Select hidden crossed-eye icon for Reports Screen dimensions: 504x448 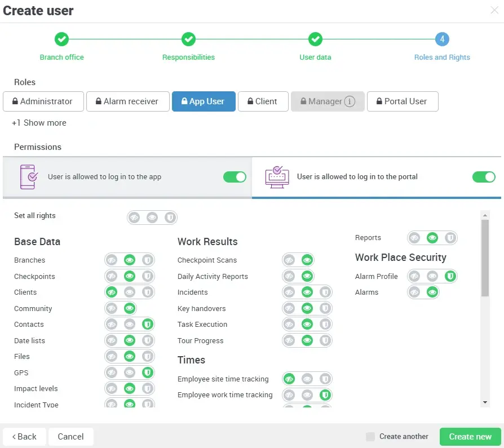(415, 238)
